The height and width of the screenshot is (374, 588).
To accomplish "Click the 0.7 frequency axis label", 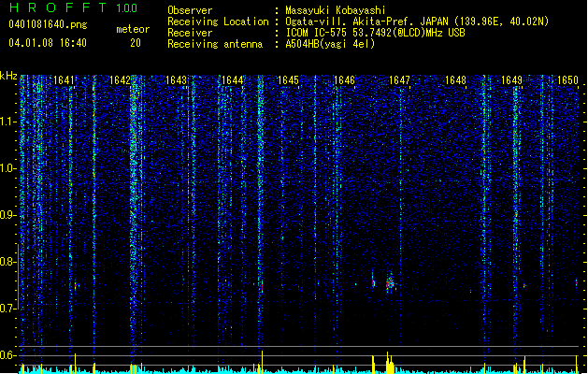I will (8, 309).
